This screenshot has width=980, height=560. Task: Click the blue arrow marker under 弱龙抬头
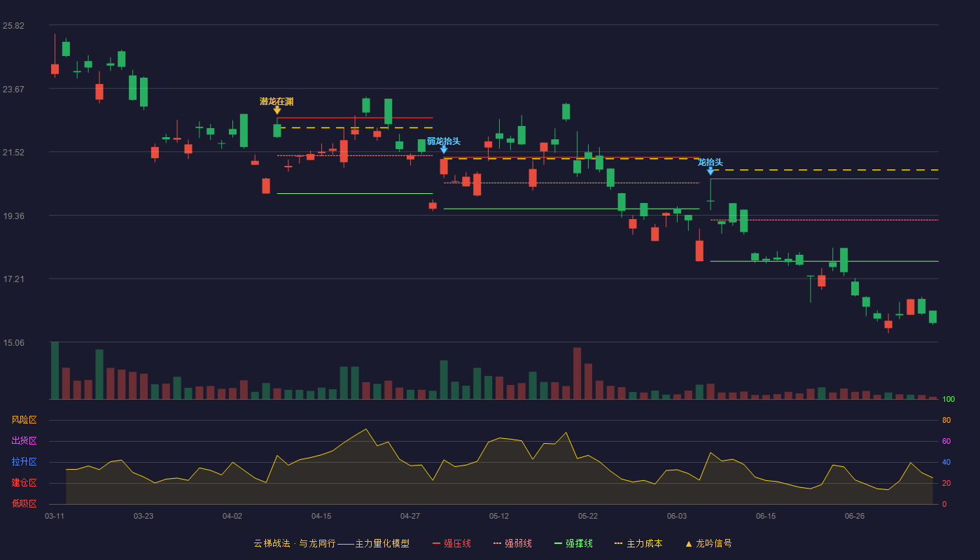click(x=444, y=149)
